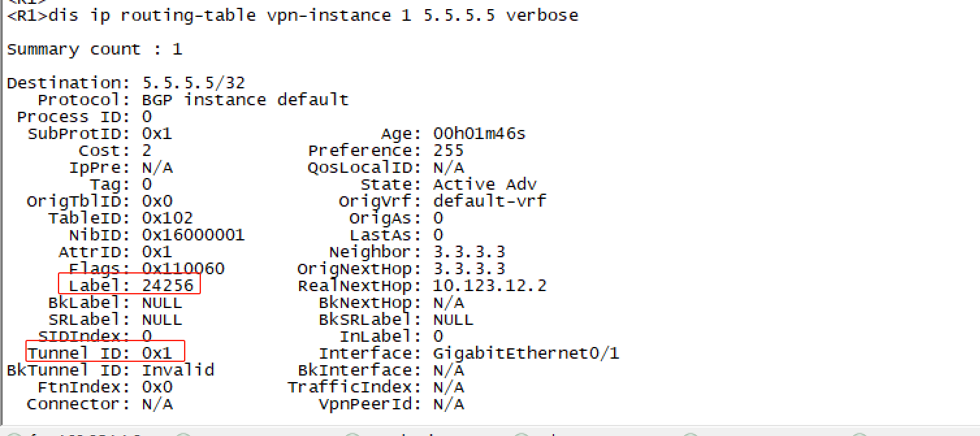Click the Flags value 0x110060
The image size is (980, 436).
pyautogui.click(x=183, y=269)
